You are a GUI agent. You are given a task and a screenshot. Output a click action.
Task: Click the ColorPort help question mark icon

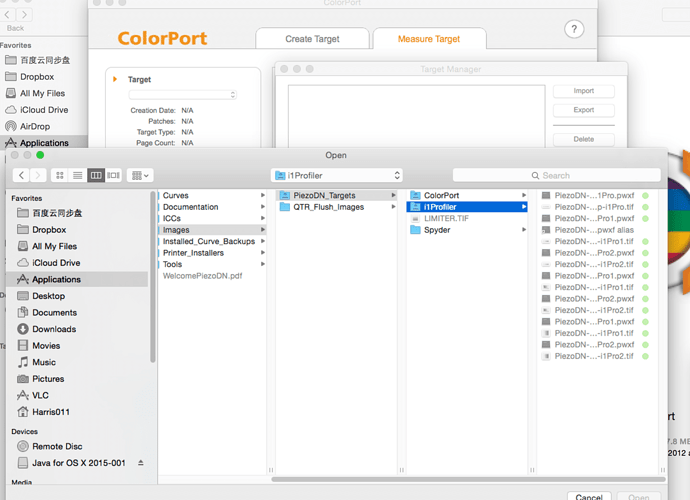574,30
